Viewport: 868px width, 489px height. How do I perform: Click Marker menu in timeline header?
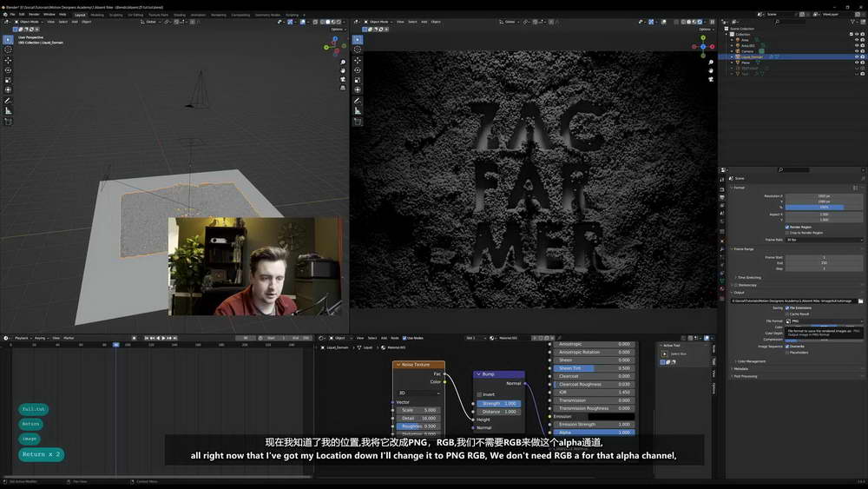pyautogui.click(x=69, y=338)
